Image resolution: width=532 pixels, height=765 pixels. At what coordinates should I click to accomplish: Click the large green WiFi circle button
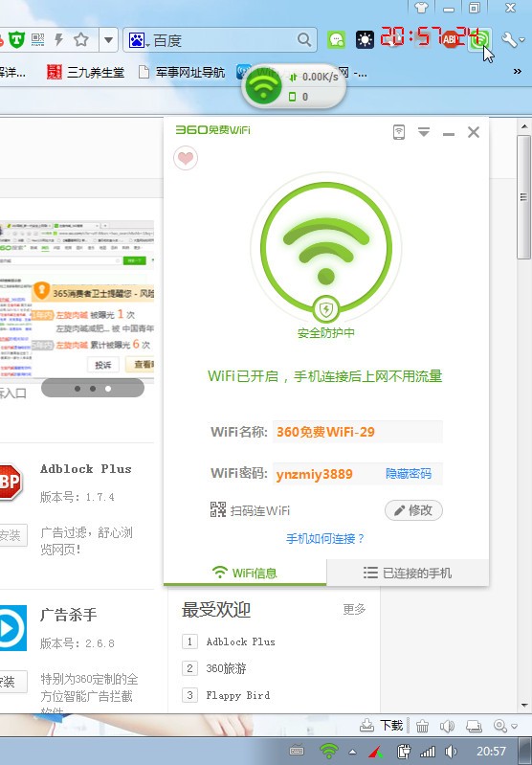325,248
